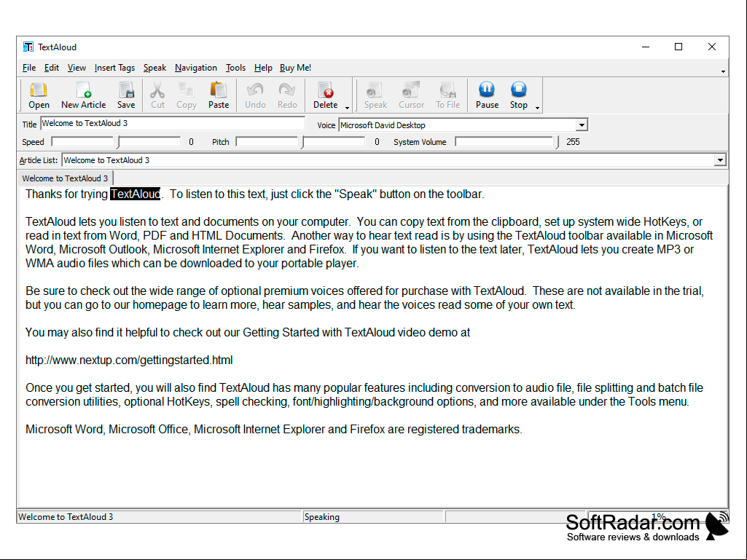Click the Redo arrow icon
This screenshot has height=560, width=747.
coord(287,95)
